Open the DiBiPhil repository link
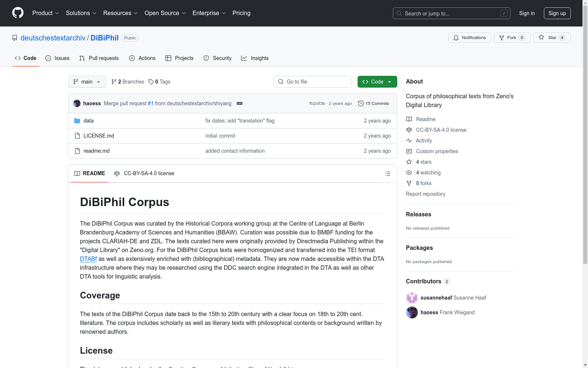The image size is (588, 368). pyautogui.click(x=104, y=38)
